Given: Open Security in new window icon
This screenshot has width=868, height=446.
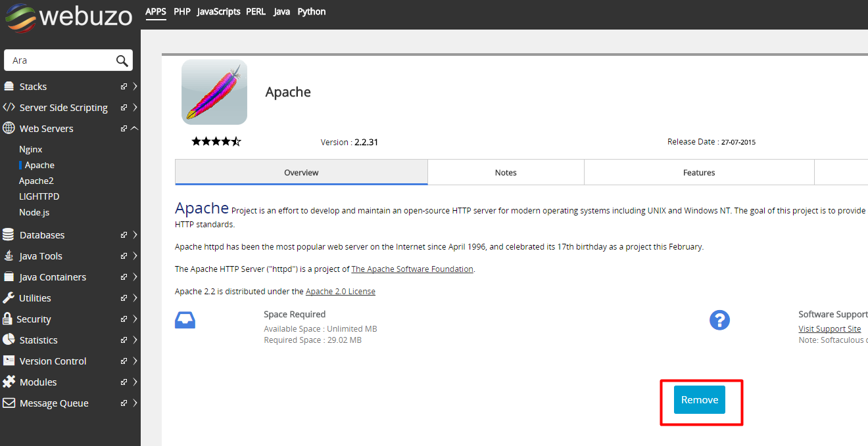Looking at the screenshot, I should point(124,319).
